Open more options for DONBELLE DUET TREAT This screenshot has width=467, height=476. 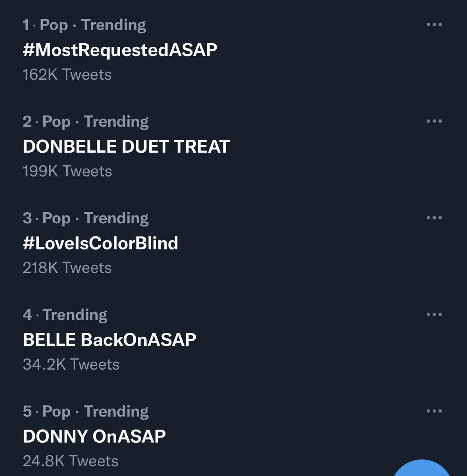coord(434,121)
